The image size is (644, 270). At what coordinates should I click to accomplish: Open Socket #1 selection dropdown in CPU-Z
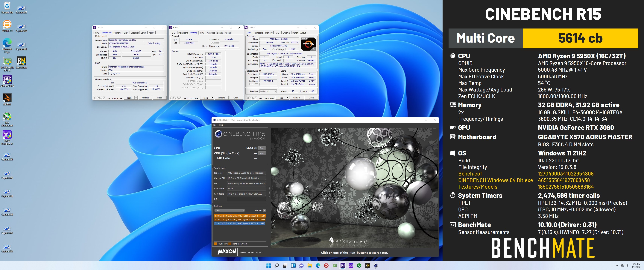[x=268, y=91]
